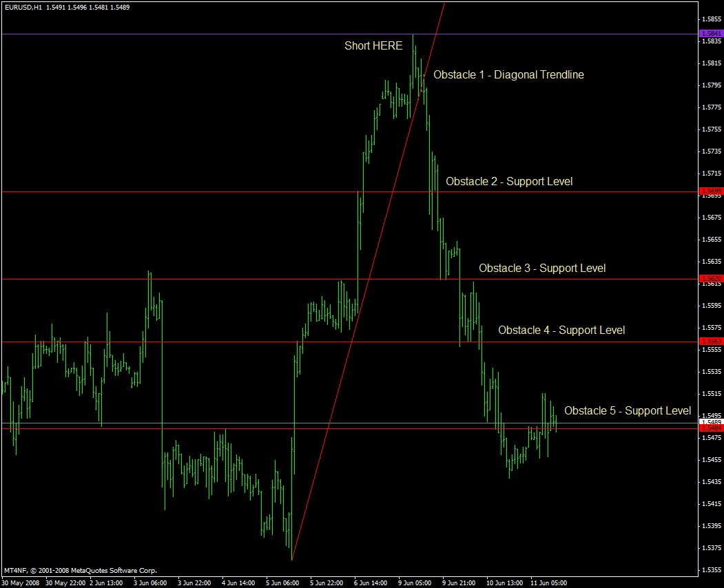Screen dimensions: 724x588
Task: Click the 9 Jun 05:00 axis label
Action: click(x=413, y=582)
